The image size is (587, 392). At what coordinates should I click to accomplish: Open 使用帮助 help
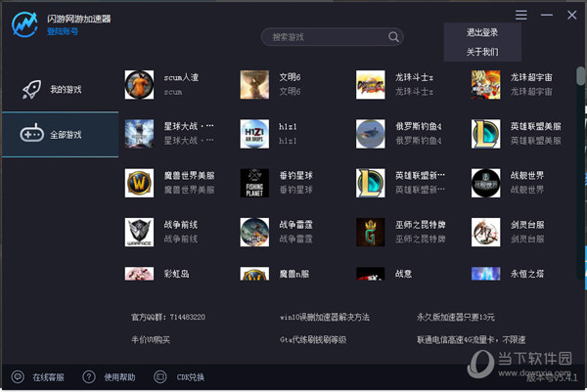point(119,377)
